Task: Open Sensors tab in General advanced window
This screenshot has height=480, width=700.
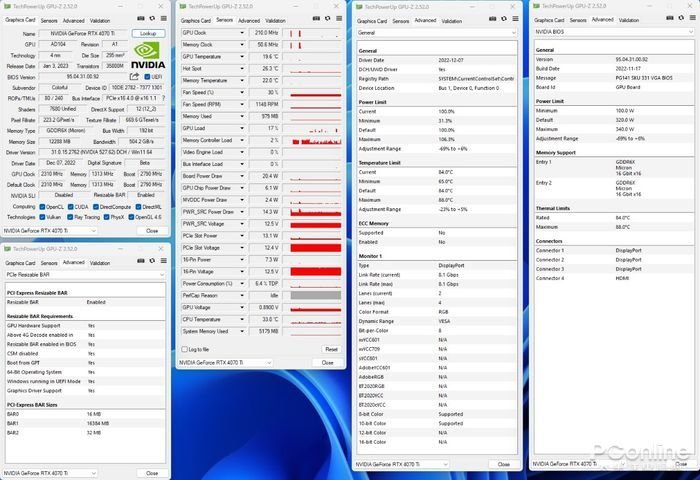Action: 400,21
